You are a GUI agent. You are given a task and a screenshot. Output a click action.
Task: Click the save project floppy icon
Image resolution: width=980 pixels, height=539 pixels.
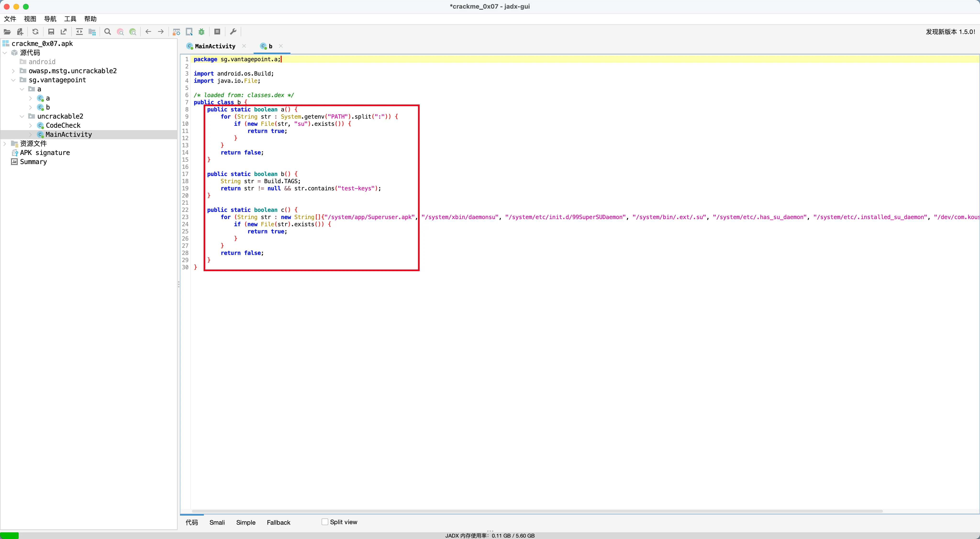[51, 32]
